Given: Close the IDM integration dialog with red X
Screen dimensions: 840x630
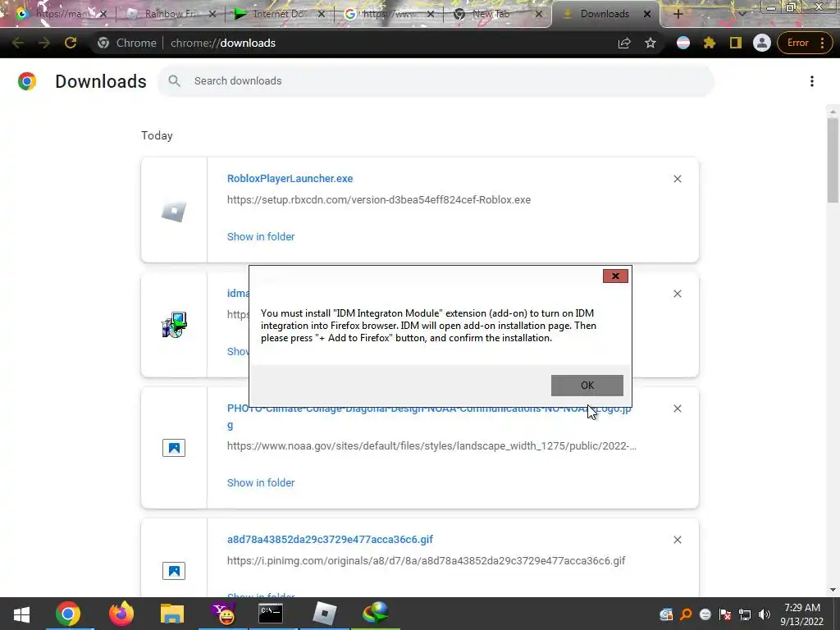Looking at the screenshot, I should [x=615, y=276].
